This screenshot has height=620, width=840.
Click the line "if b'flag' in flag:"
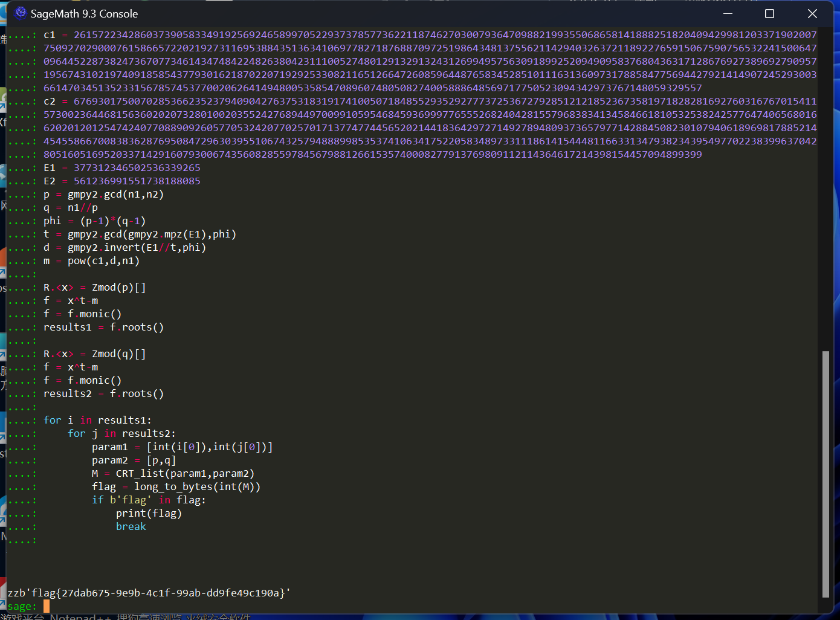click(x=149, y=500)
